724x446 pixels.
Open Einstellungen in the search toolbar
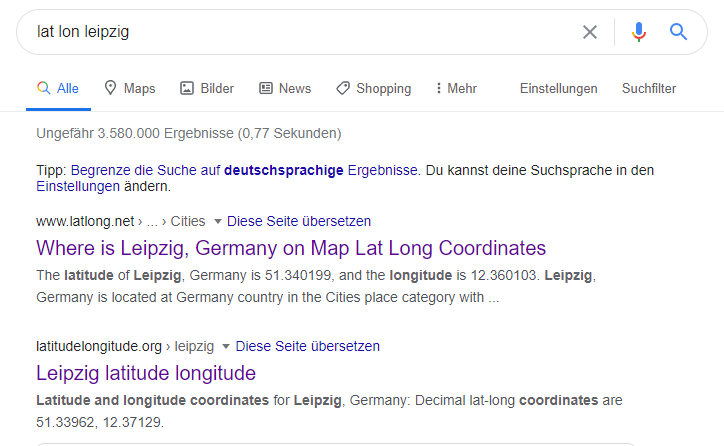coord(559,88)
